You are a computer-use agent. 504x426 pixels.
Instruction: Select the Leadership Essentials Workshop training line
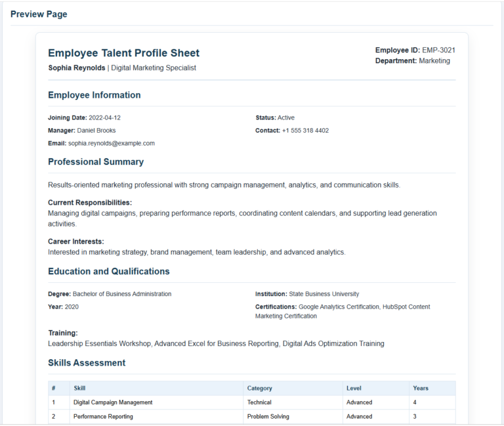216,344
